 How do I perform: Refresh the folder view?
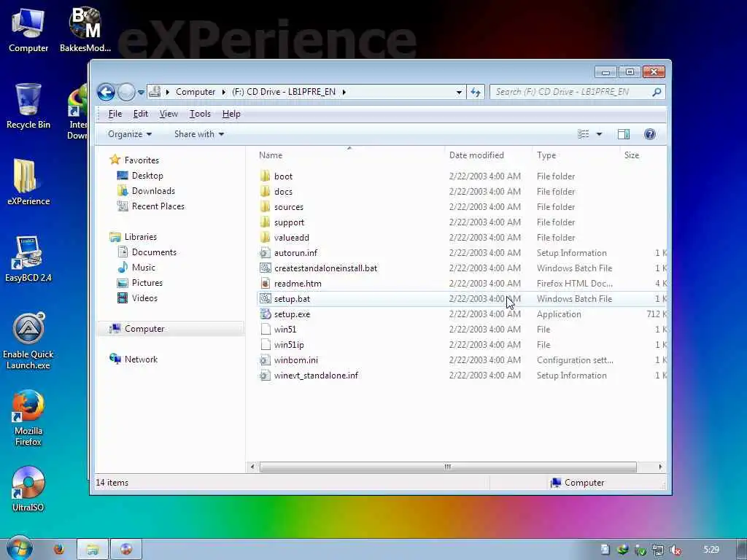476,93
